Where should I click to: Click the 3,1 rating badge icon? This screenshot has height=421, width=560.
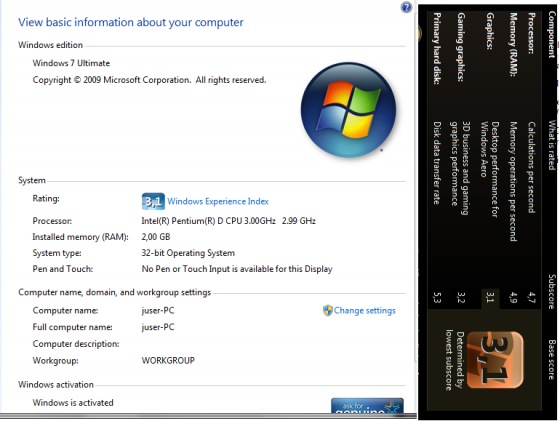coord(153,201)
